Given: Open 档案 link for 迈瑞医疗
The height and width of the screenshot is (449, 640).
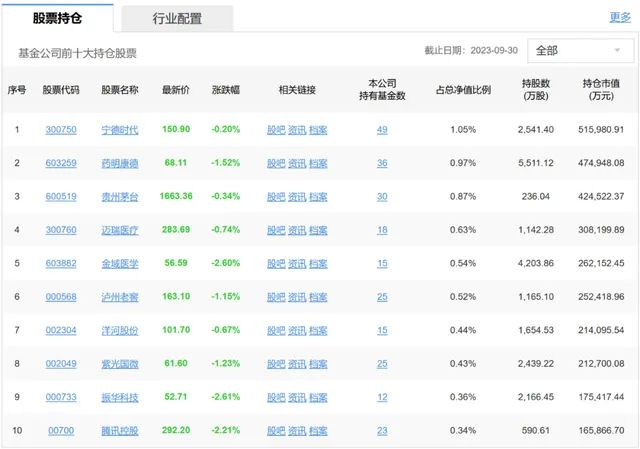Looking at the screenshot, I should coord(318,230).
